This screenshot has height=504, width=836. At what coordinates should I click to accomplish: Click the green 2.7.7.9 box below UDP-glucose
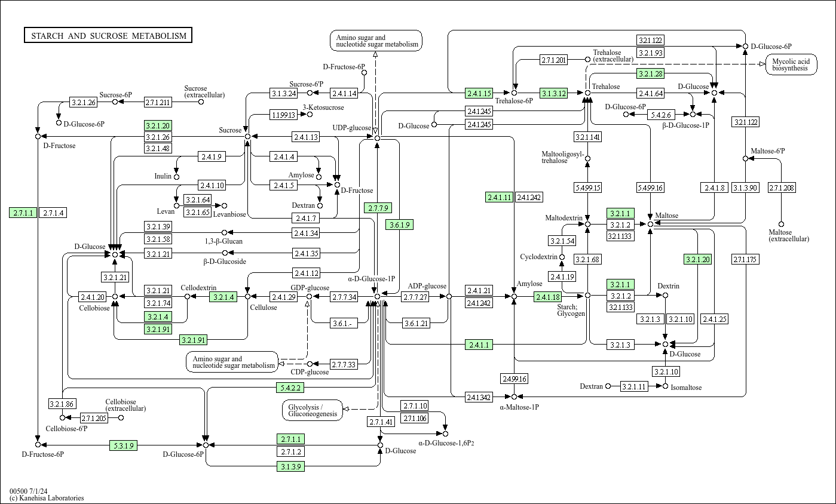tap(379, 208)
